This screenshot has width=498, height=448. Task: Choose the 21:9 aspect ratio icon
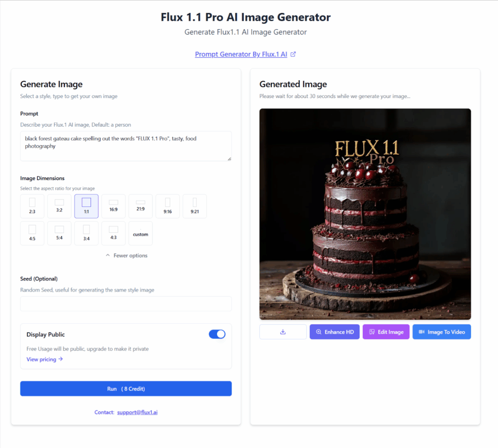[x=141, y=206]
